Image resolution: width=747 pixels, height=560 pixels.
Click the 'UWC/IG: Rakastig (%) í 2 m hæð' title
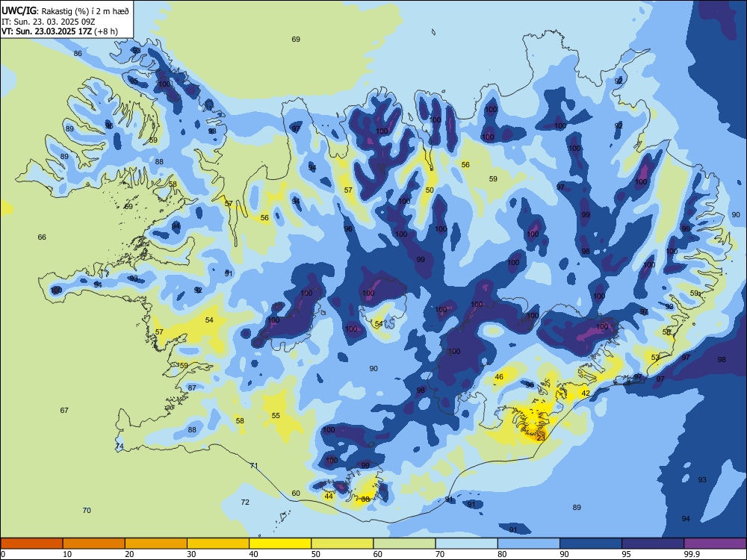(65, 11)
